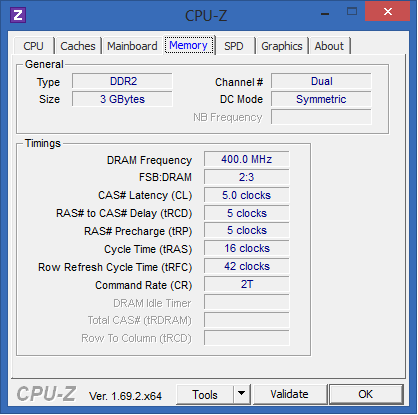Maximize the CPU-Z window
This screenshot has width=418, height=415.
pos(352,12)
